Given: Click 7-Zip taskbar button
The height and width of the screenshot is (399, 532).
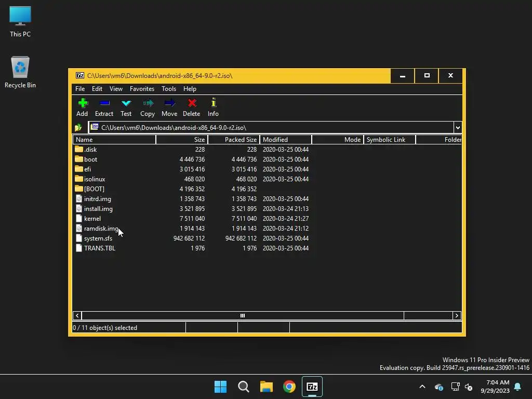Looking at the screenshot, I should click(x=312, y=387).
